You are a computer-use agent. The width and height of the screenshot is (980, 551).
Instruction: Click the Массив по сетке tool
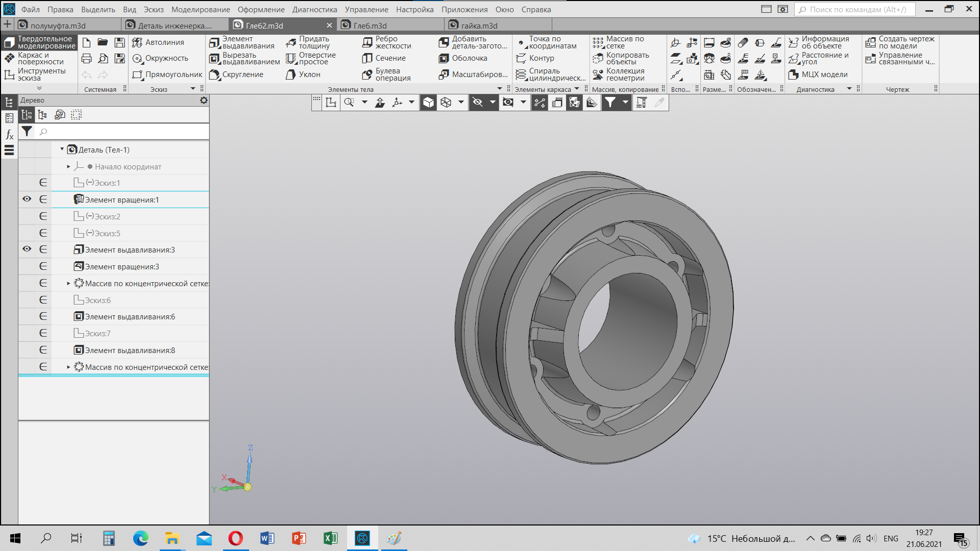coord(619,42)
